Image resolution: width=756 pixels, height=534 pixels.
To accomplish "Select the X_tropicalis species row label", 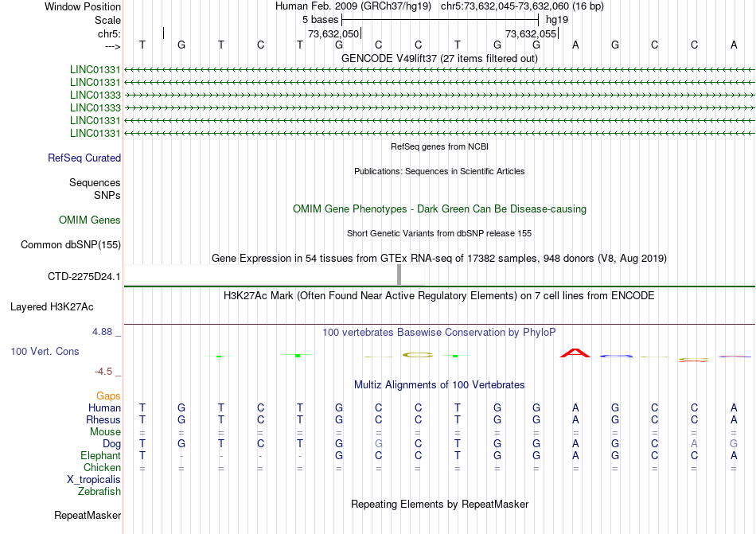I will pyautogui.click(x=94, y=480).
